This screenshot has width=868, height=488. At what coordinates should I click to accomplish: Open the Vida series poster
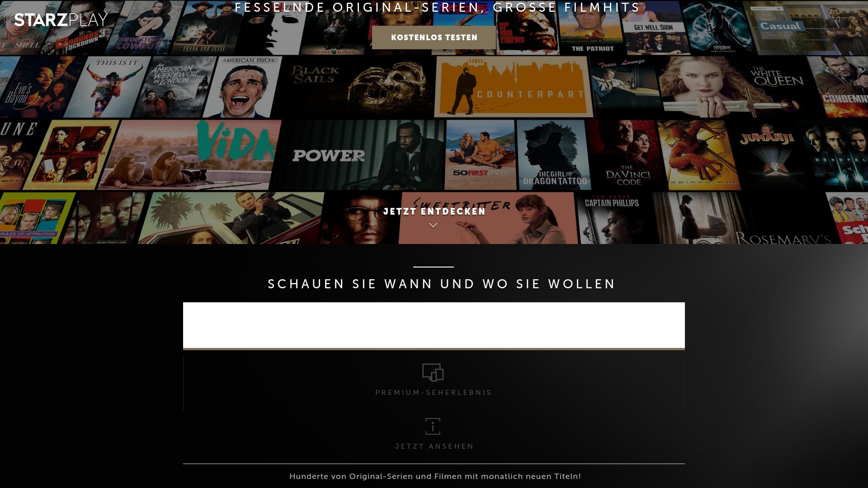click(190, 155)
